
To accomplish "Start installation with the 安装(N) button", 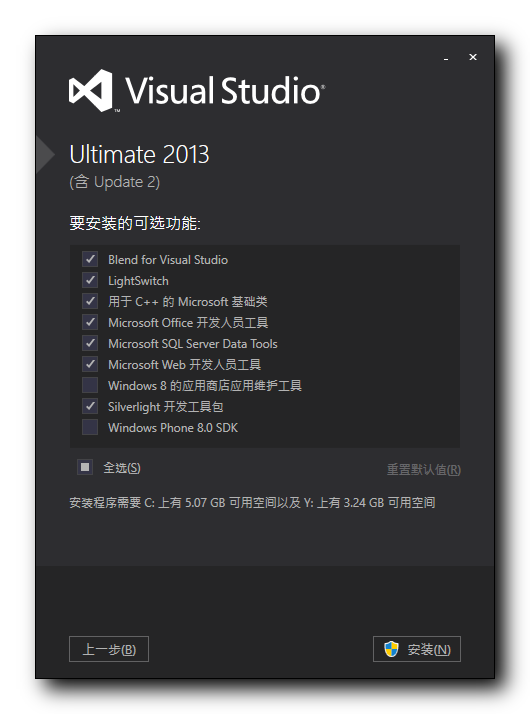I will [x=417, y=649].
